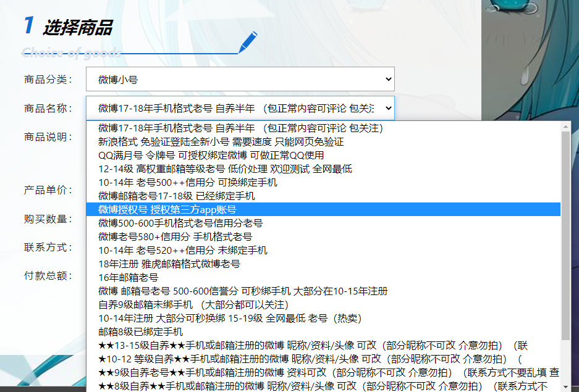Collapse the 商品名称 dropdown

[240, 108]
